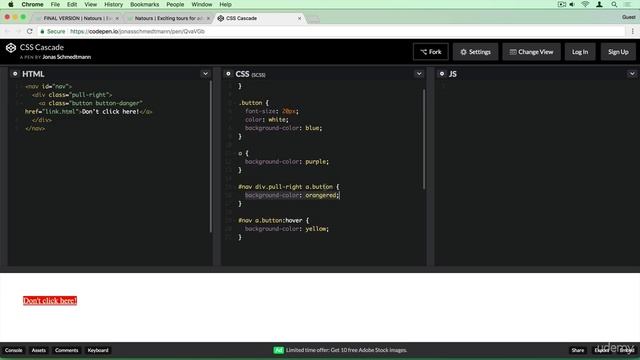Open the Comments panel

coord(67,350)
